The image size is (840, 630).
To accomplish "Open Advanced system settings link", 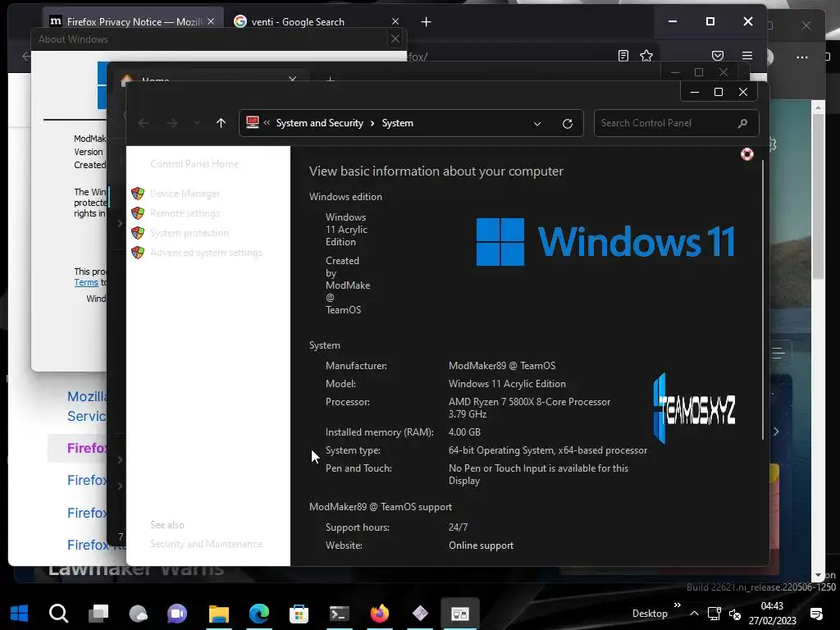I will click(x=206, y=253).
